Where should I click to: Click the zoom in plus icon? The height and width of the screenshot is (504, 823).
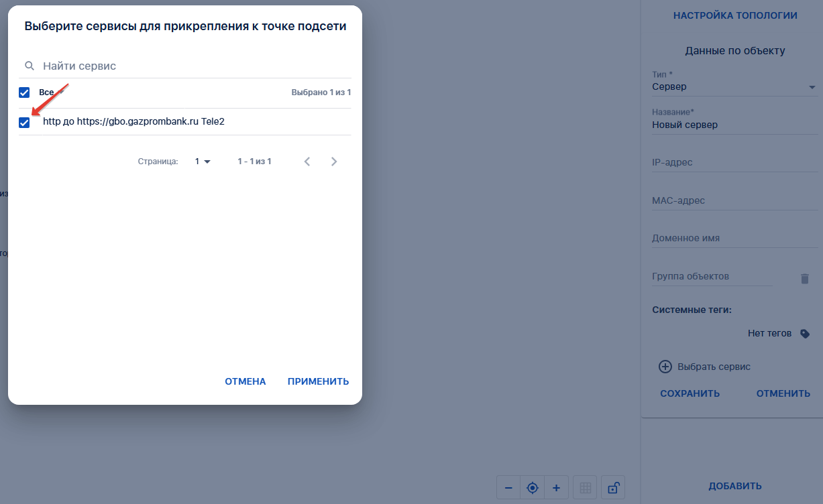click(556, 488)
